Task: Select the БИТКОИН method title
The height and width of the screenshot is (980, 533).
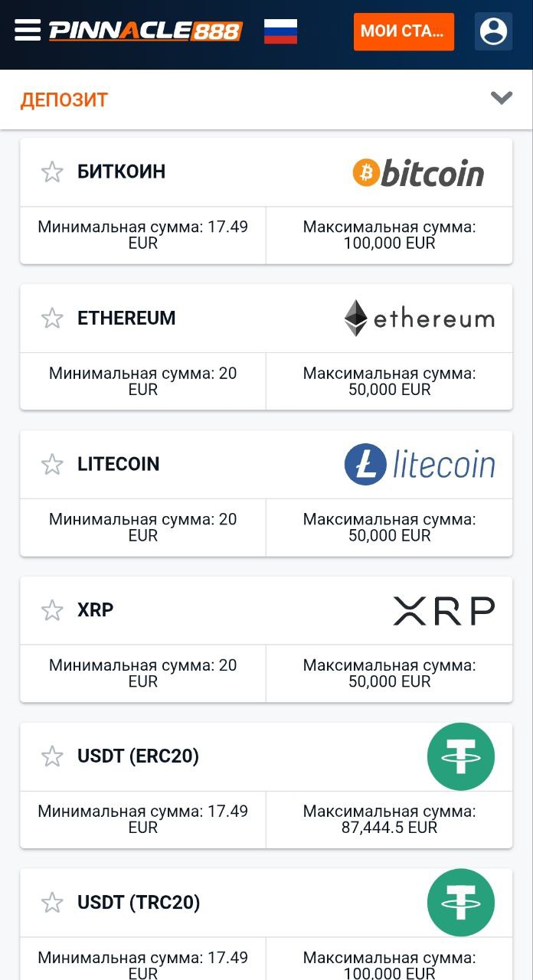Action: pyautogui.click(x=121, y=171)
